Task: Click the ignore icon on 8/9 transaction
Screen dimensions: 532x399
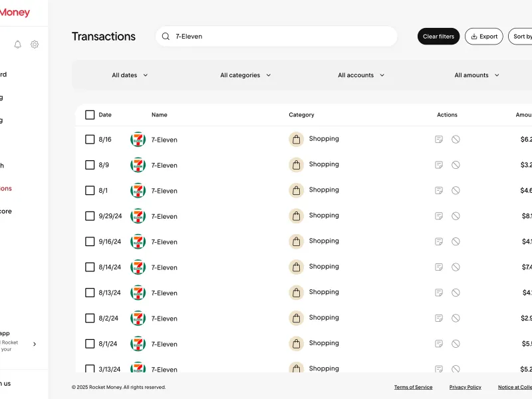Action: 456,165
